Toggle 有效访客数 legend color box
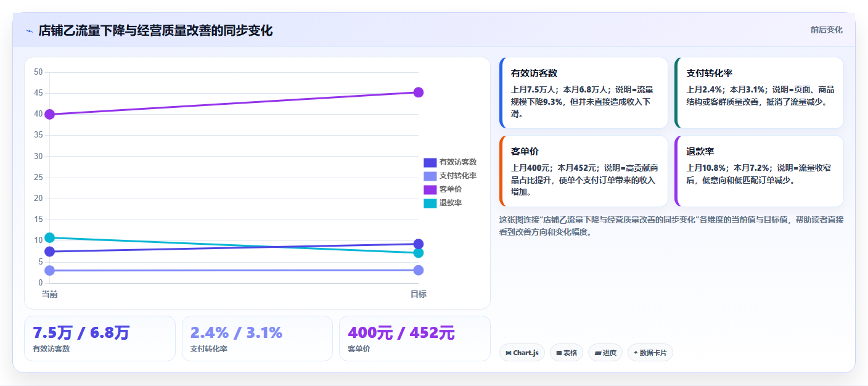 [x=430, y=162]
